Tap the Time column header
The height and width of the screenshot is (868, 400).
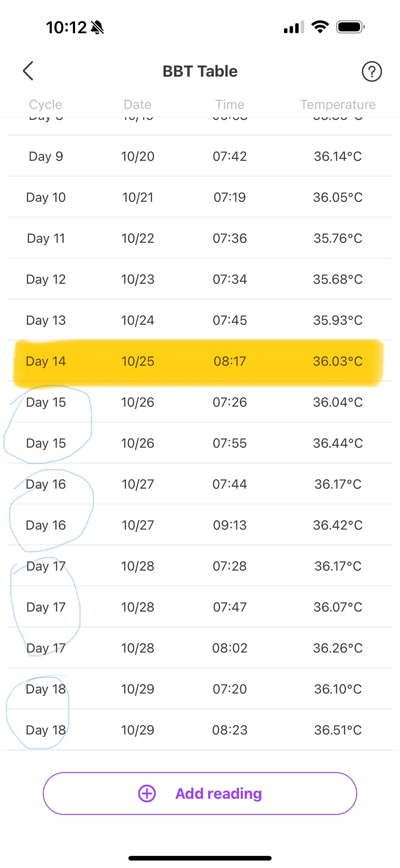click(230, 104)
